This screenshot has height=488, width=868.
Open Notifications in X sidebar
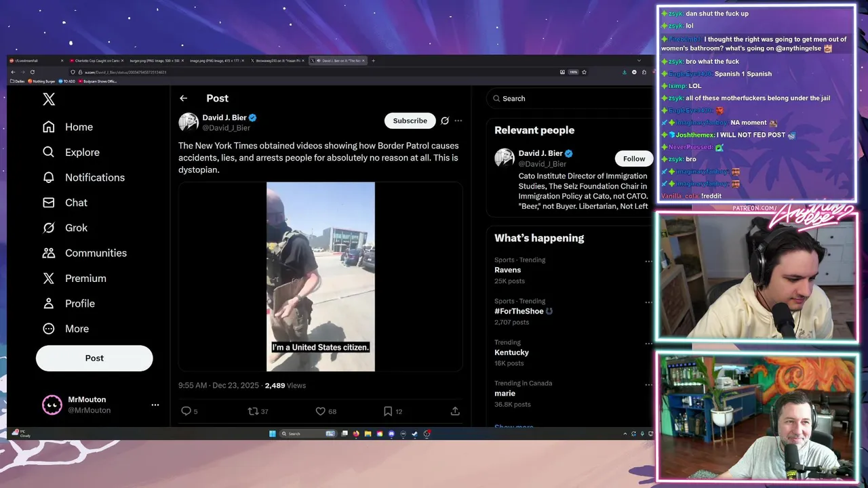click(x=83, y=178)
